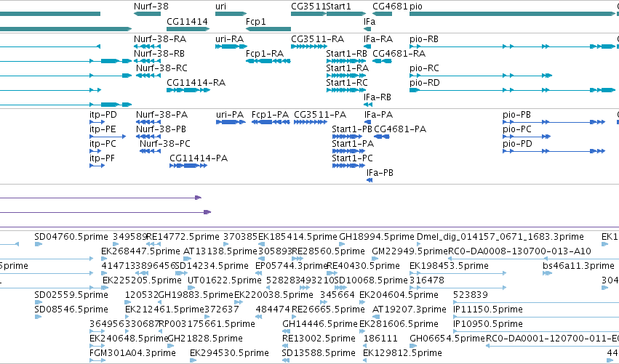Click transcript IFa-RA label

point(378,39)
